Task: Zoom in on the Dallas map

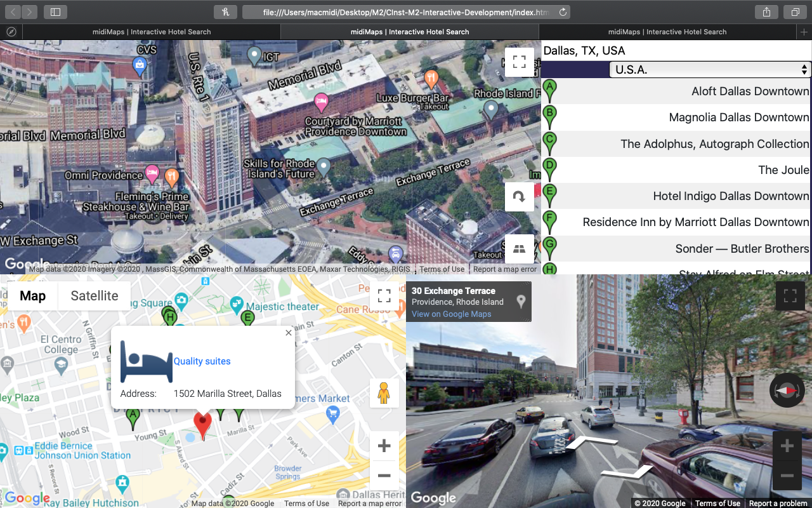Action: 384,446
